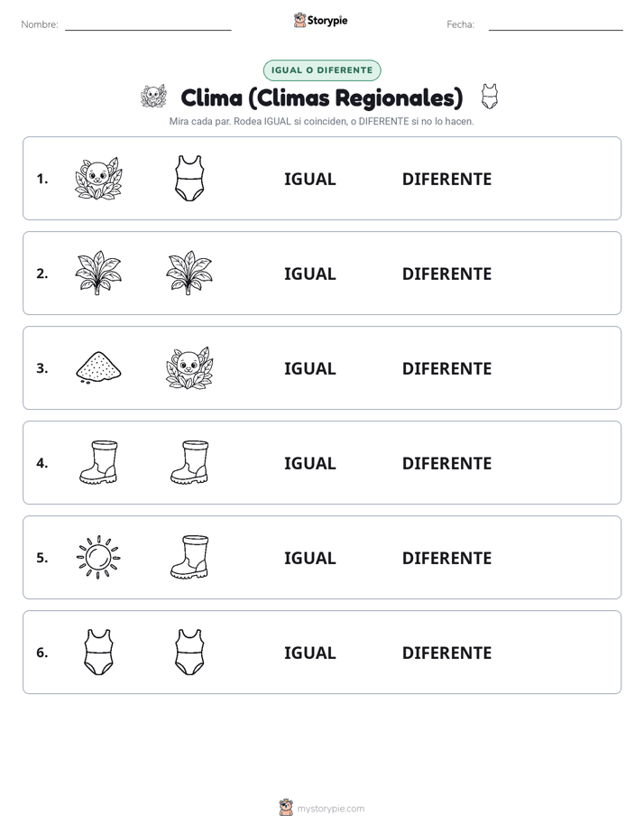Choose IGUAL for row 4
This screenshot has height=834, width=644.
point(309,463)
